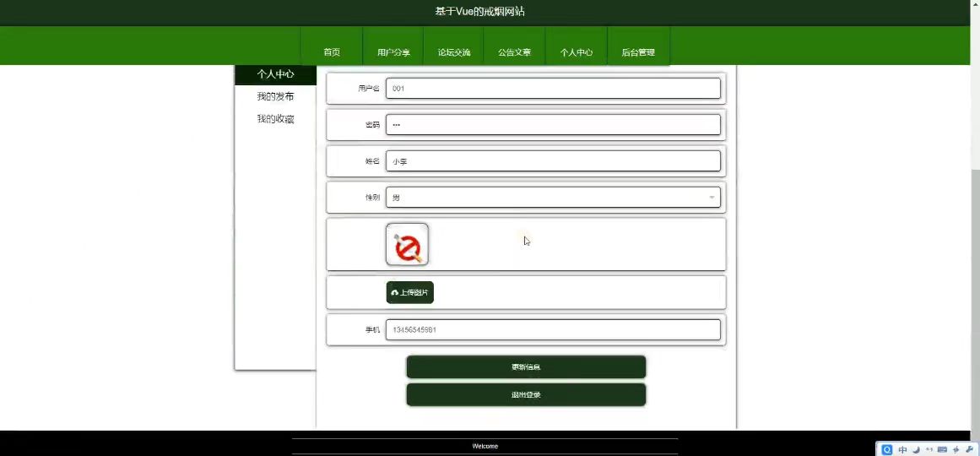The width and height of the screenshot is (980, 456).
Task: Click the 手机 phone number field
Action: tap(553, 329)
